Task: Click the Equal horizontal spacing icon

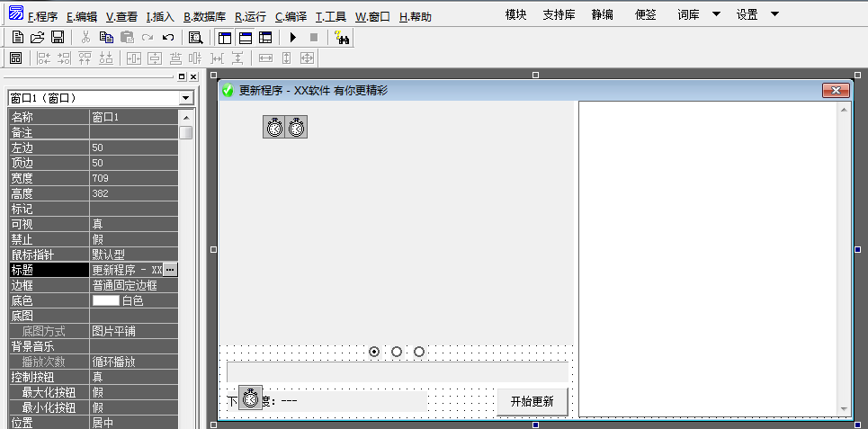Action: [217, 58]
